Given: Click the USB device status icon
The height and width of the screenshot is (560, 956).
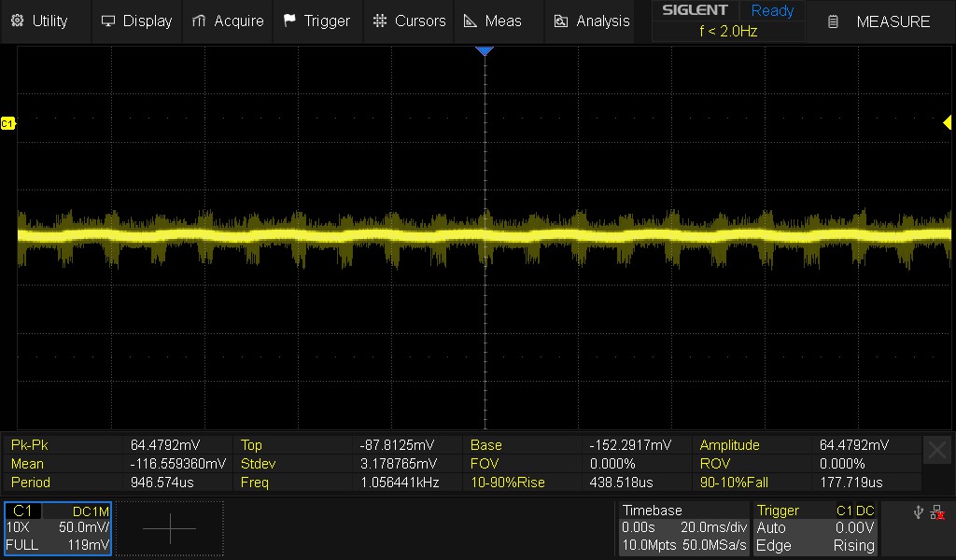Looking at the screenshot, I should pyautogui.click(x=919, y=511).
